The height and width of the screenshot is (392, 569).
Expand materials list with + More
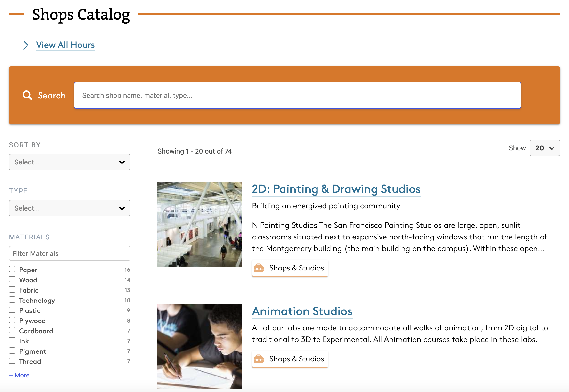[x=19, y=375]
